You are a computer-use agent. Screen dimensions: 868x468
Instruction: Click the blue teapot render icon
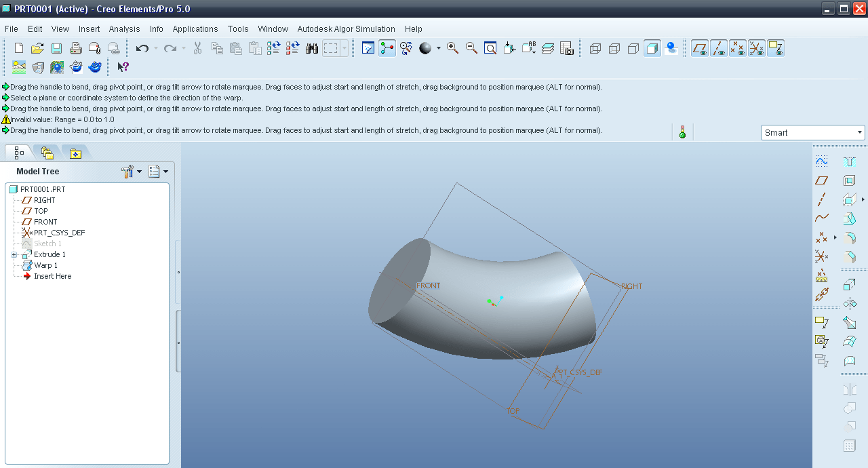[95, 67]
